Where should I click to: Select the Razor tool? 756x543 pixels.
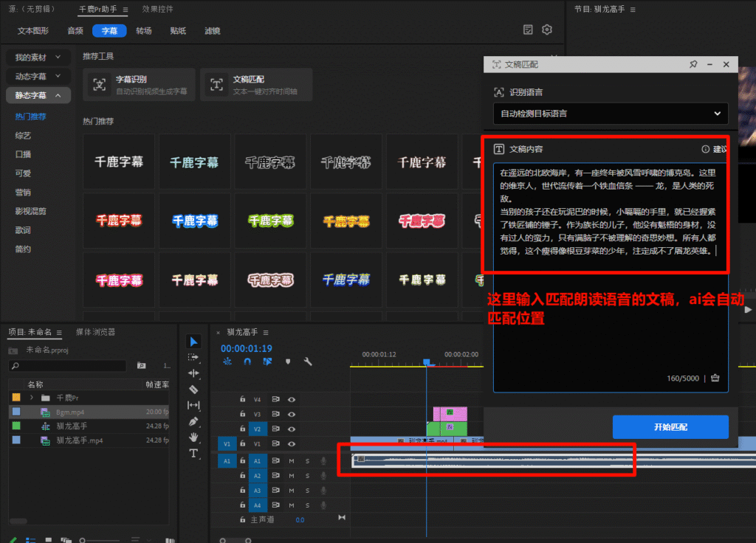194,388
